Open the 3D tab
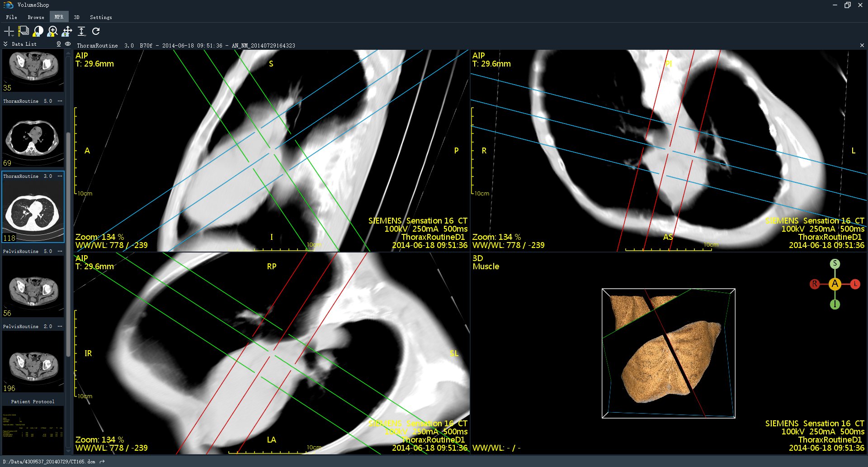 [77, 17]
